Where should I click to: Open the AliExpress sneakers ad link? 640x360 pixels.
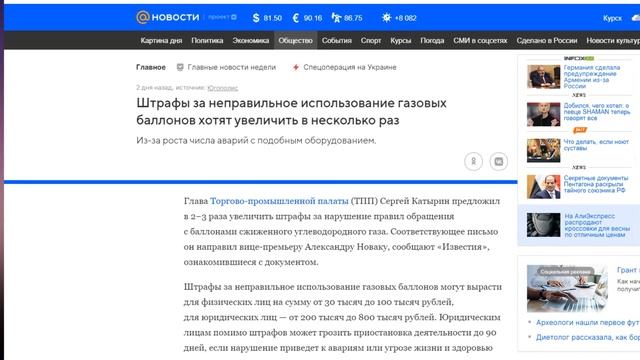pyautogui.click(x=597, y=225)
